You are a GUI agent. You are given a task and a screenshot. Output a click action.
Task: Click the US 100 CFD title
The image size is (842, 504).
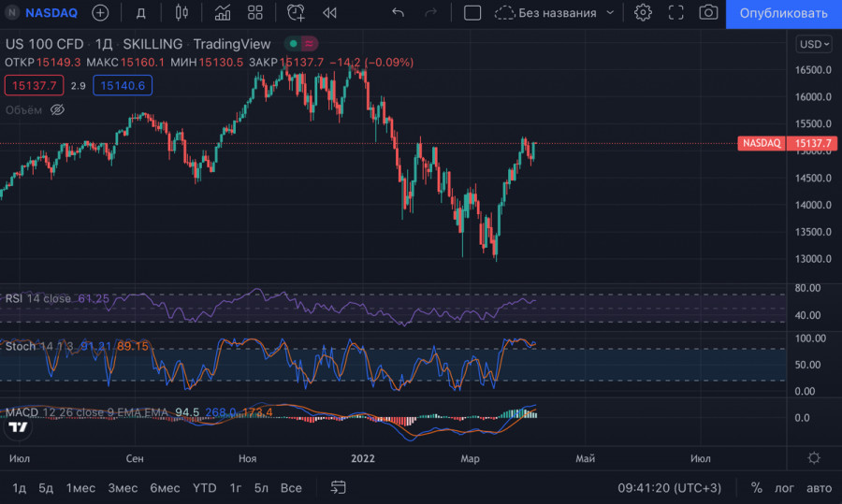[x=45, y=44]
